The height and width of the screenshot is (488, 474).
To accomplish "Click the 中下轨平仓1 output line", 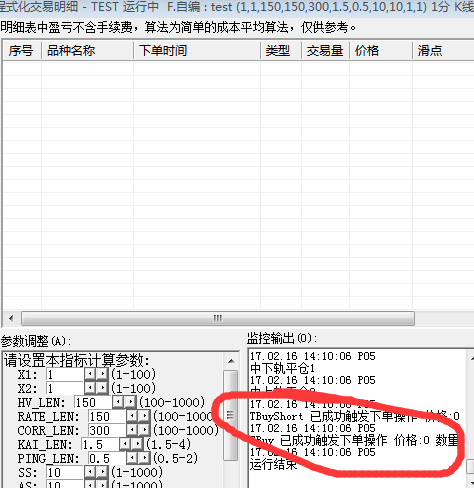I will (282, 368).
